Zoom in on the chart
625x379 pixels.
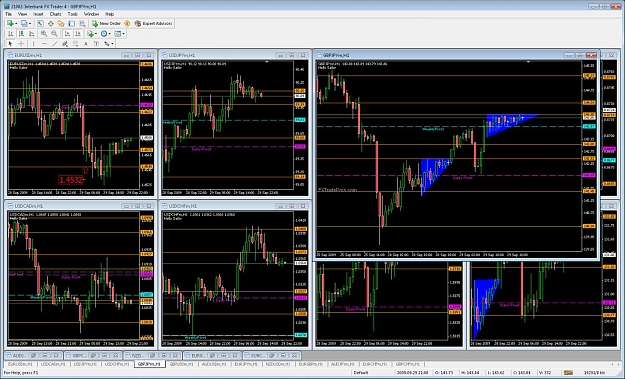[x=44, y=33]
